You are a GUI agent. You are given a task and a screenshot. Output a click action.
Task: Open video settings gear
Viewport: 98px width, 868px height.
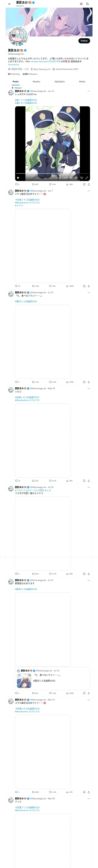point(76,178)
